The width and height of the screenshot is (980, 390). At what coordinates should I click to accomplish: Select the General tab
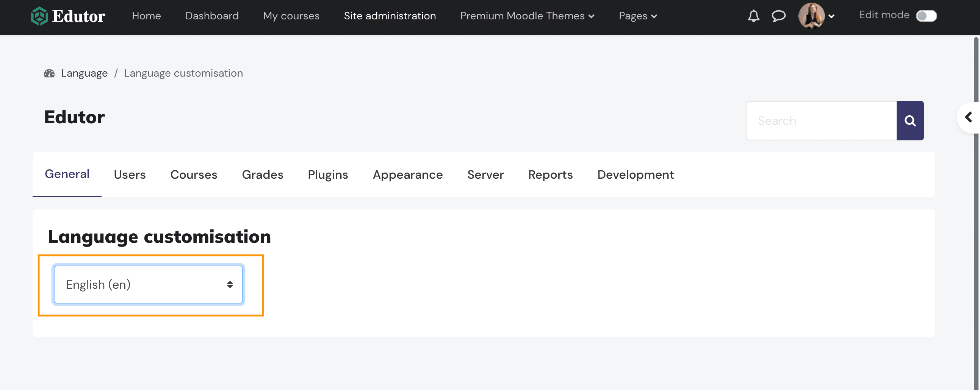tap(67, 174)
